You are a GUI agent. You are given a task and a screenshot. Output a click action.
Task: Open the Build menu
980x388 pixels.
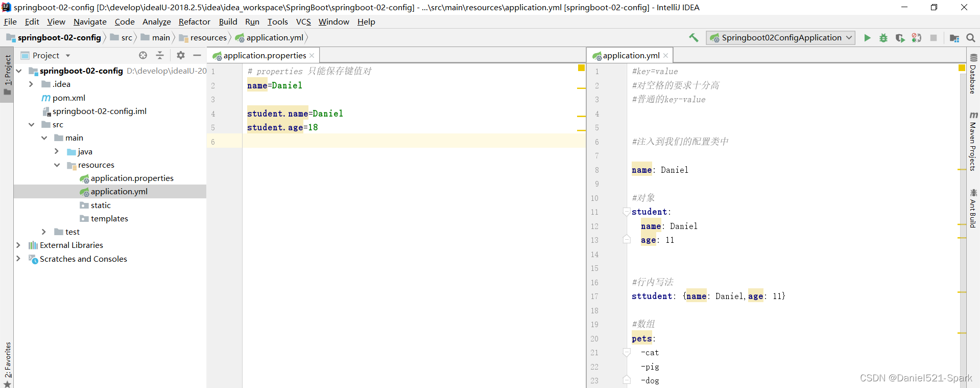228,21
